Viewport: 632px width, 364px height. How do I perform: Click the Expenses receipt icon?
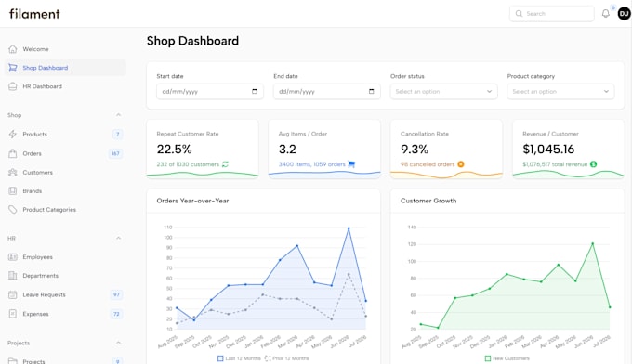(x=12, y=314)
